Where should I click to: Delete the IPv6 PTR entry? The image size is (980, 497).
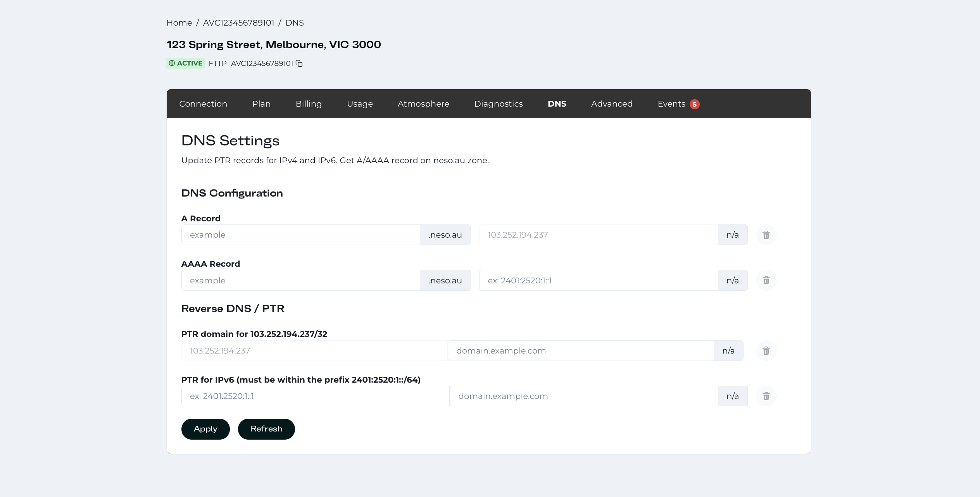click(x=766, y=396)
